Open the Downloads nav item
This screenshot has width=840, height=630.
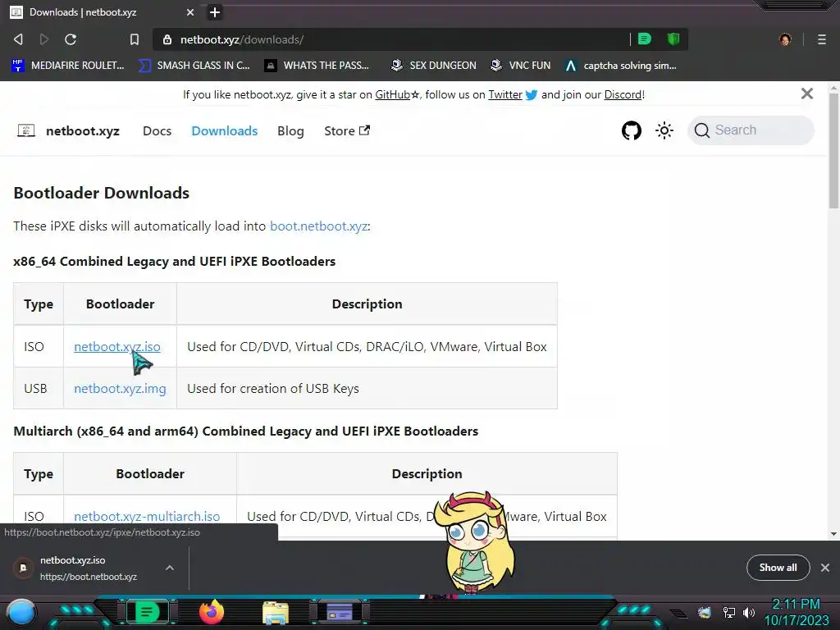coord(225,130)
